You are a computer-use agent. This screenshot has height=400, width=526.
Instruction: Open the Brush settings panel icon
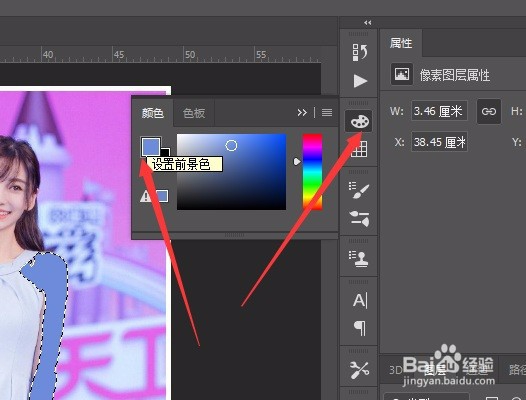[x=359, y=190]
